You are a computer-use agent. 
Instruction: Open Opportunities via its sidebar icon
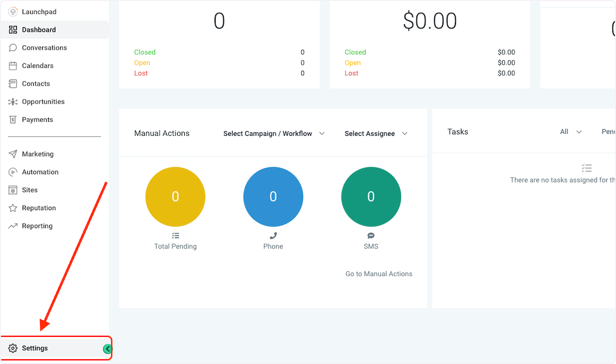(13, 102)
